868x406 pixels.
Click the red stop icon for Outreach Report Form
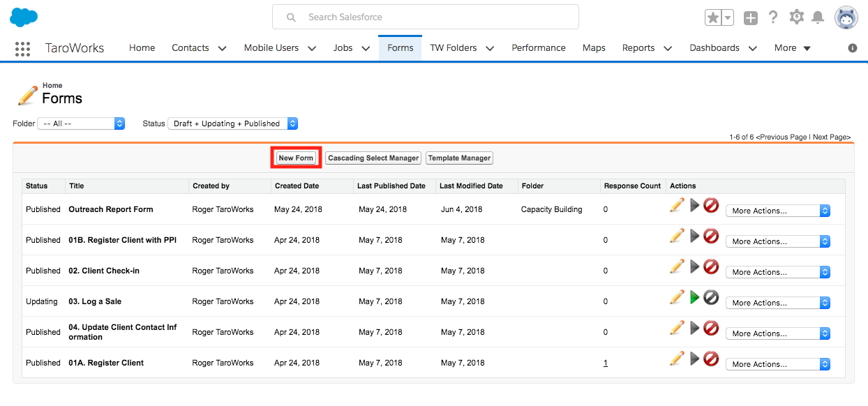[x=711, y=205]
